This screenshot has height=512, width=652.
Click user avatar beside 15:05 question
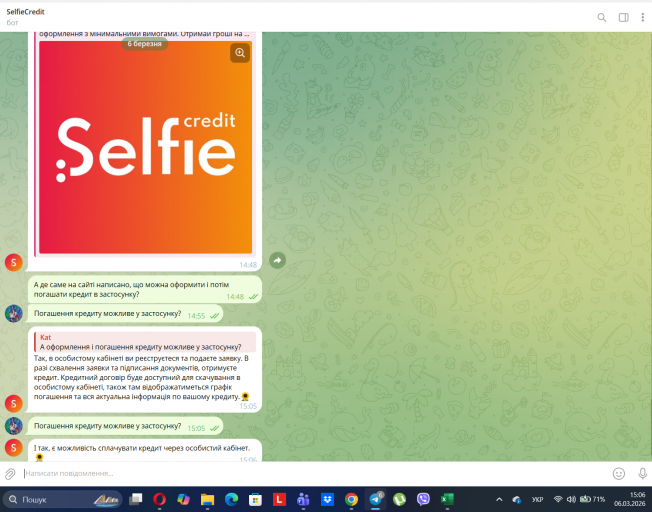(x=13, y=426)
